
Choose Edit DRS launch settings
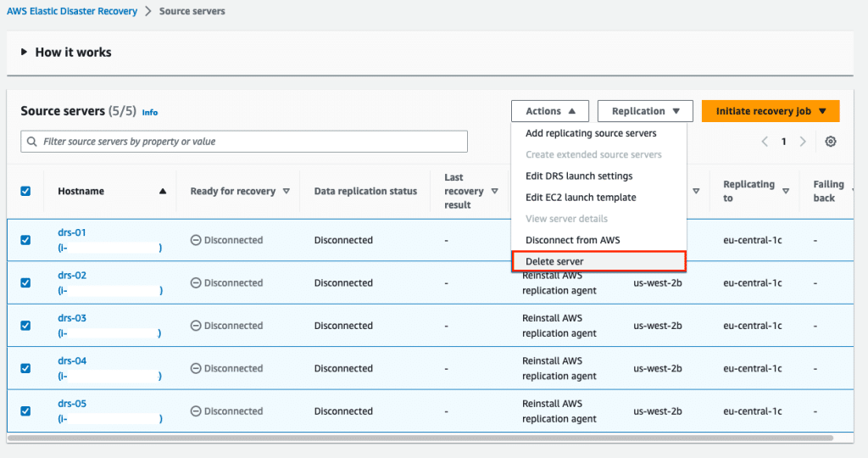point(579,176)
